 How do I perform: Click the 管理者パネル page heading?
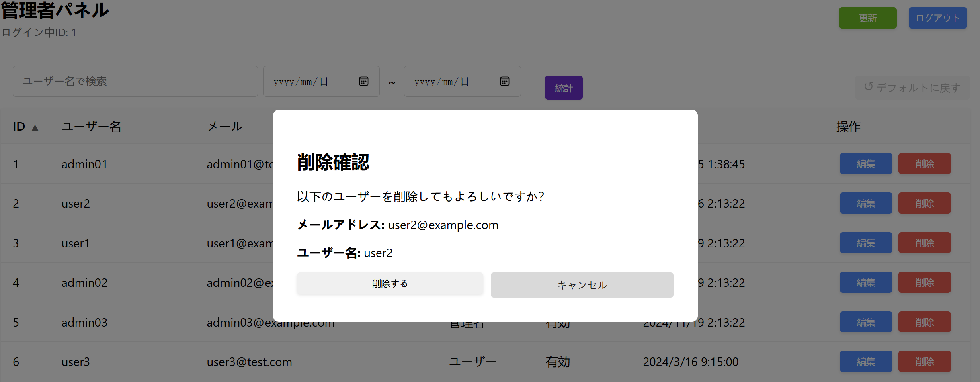(x=55, y=10)
